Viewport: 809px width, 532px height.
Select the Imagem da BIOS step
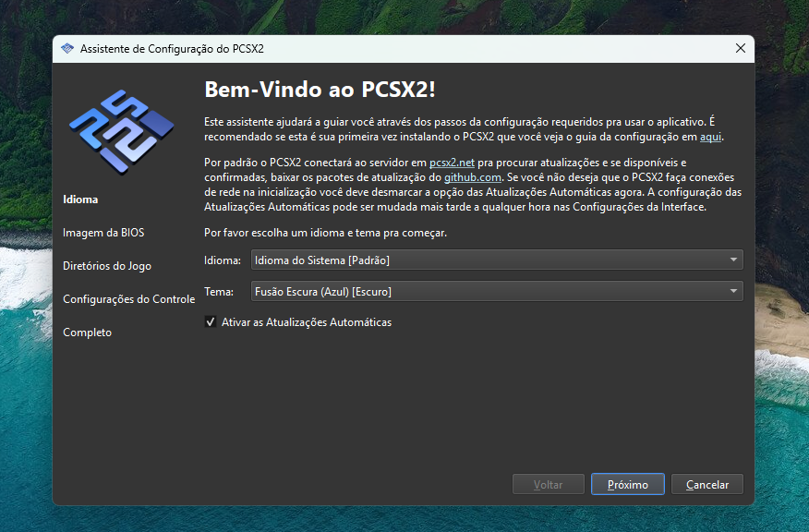click(103, 233)
